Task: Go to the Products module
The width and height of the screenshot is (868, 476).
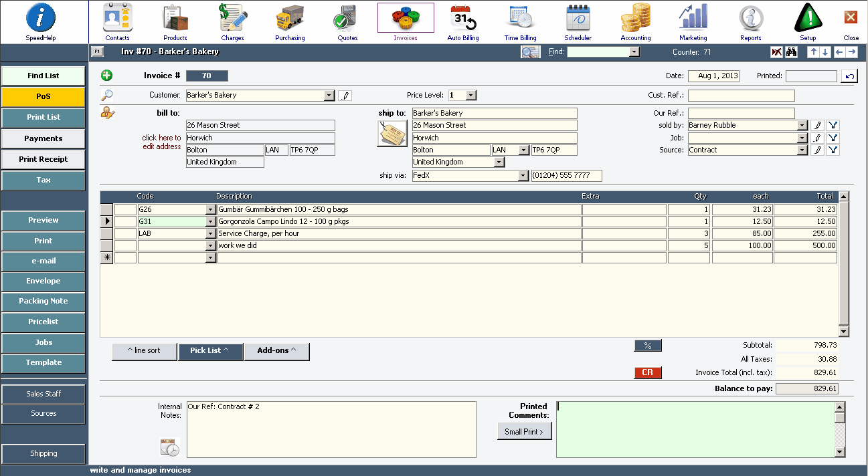Action: (x=175, y=21)
